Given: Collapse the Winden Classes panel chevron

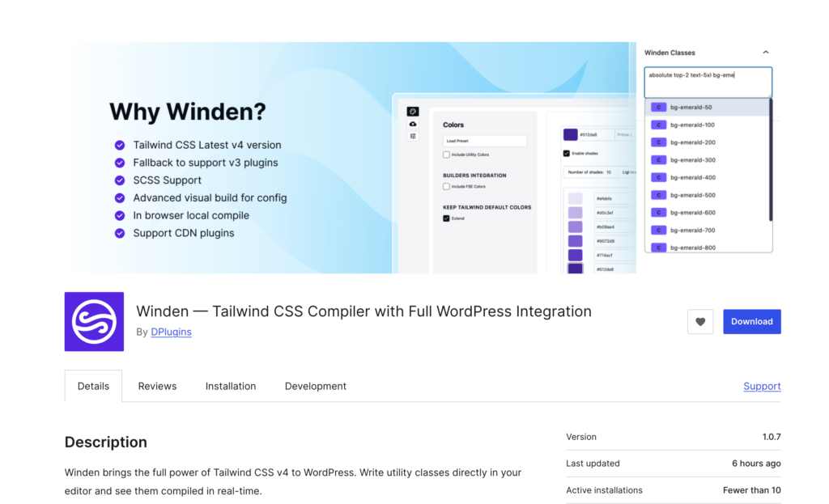Looking at the screenshot, I should (x=766, y=53).
